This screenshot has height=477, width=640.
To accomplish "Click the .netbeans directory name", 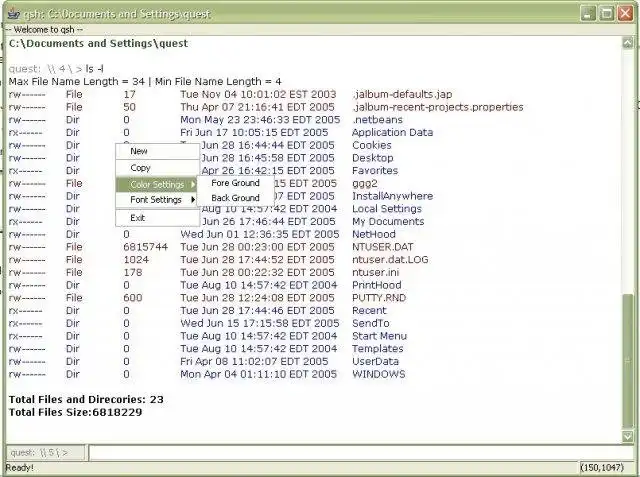I will click(x=377, y=120).
